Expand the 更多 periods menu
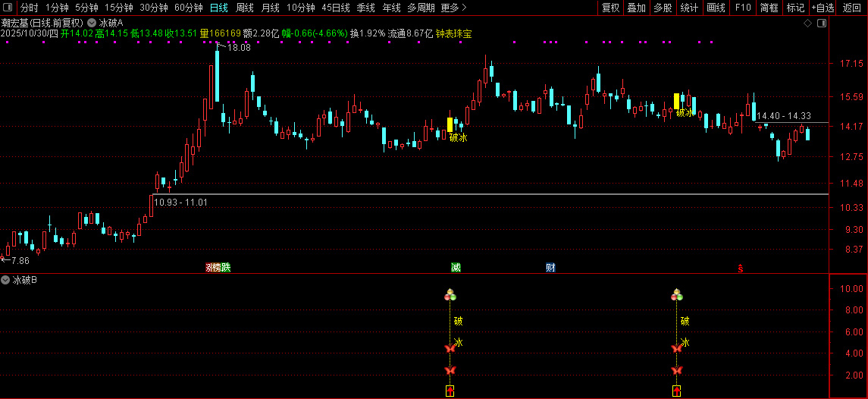The width and height of the screenshot is (868, 399). pos(454,8)
